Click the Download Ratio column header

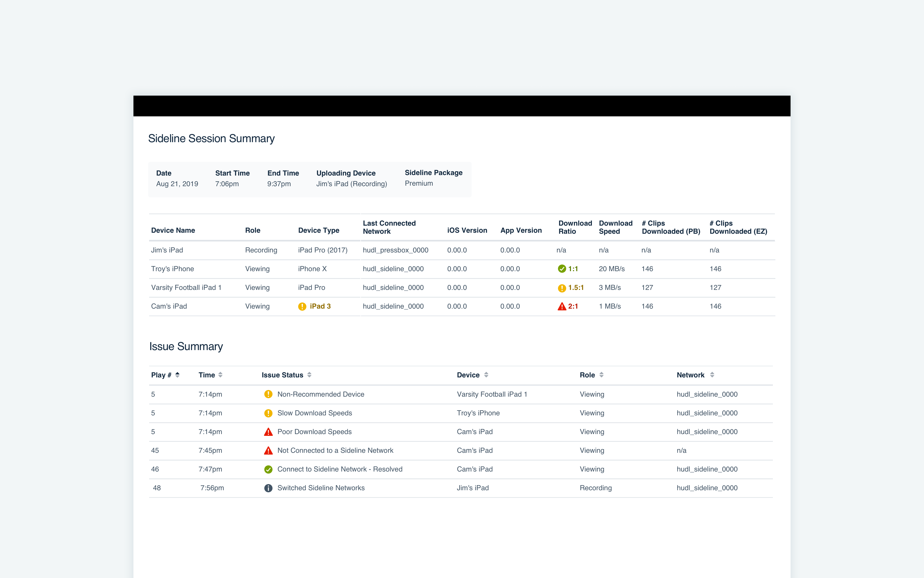coord(575,227)
